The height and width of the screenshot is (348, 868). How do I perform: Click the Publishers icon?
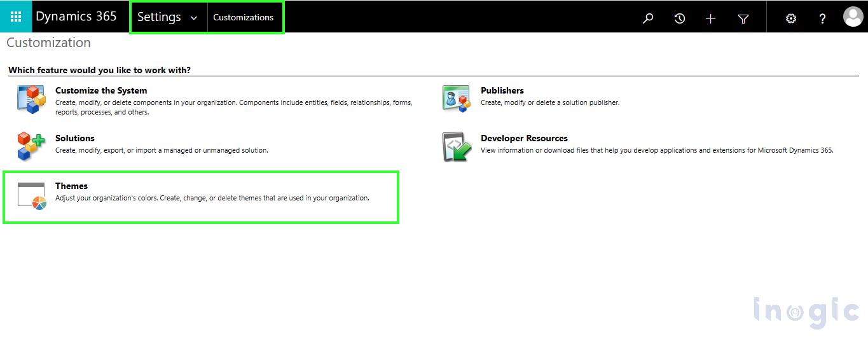click(457, 99)
